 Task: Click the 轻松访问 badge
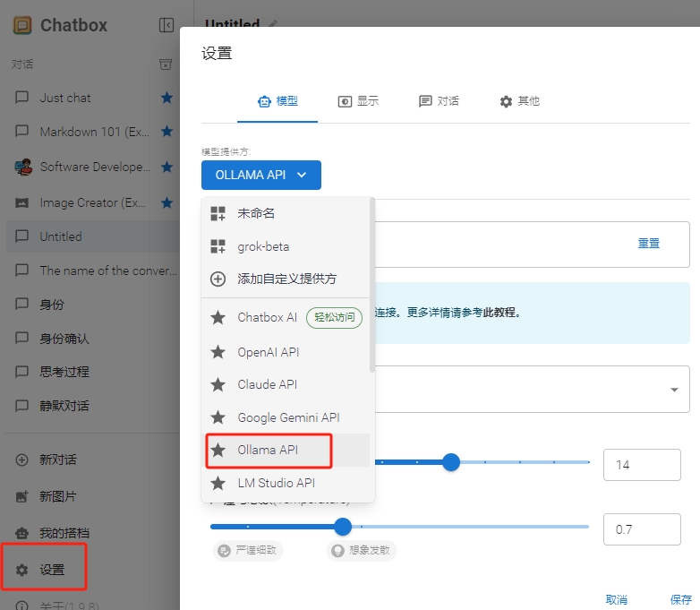[x=334, y=317]
